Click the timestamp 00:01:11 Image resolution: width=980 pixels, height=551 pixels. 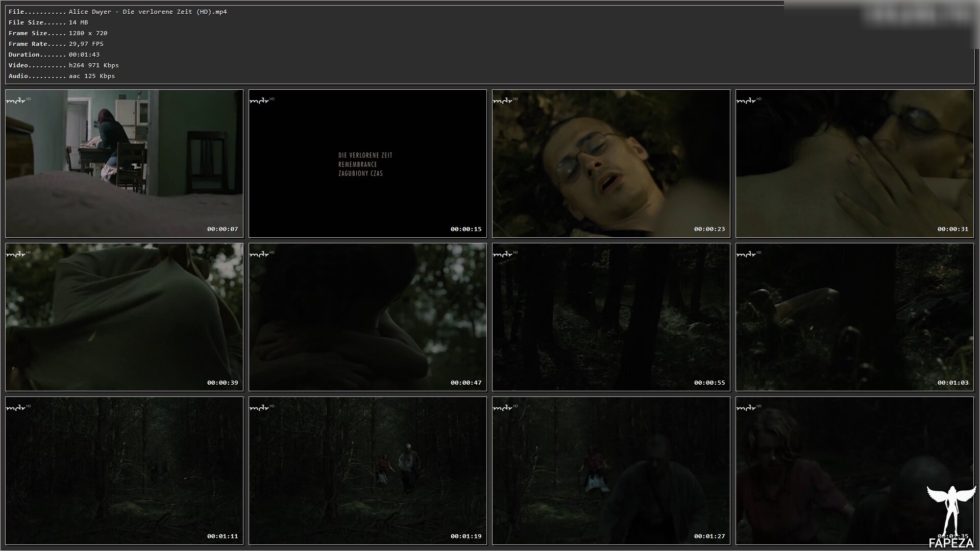223,536
